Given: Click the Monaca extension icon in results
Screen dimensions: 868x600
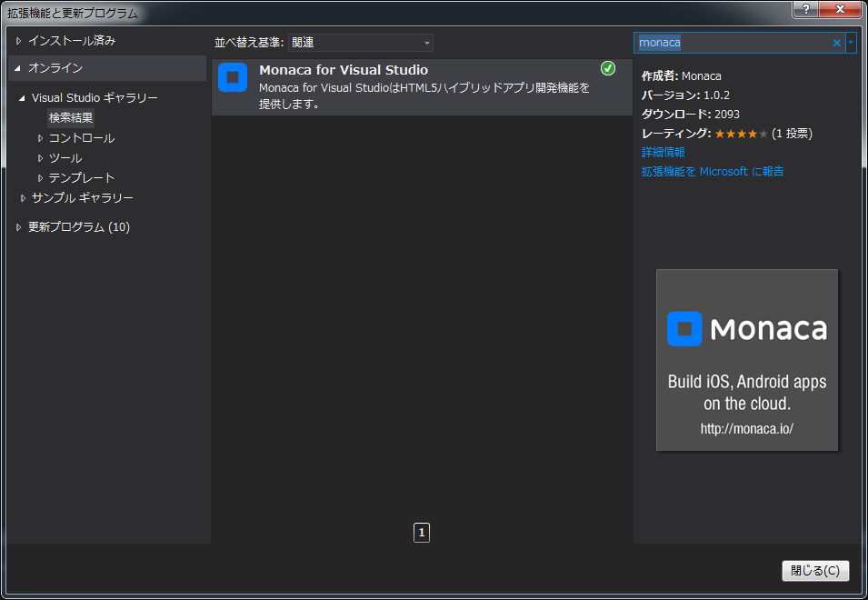Looking at the screenshot, I should (x=233, y=77).
